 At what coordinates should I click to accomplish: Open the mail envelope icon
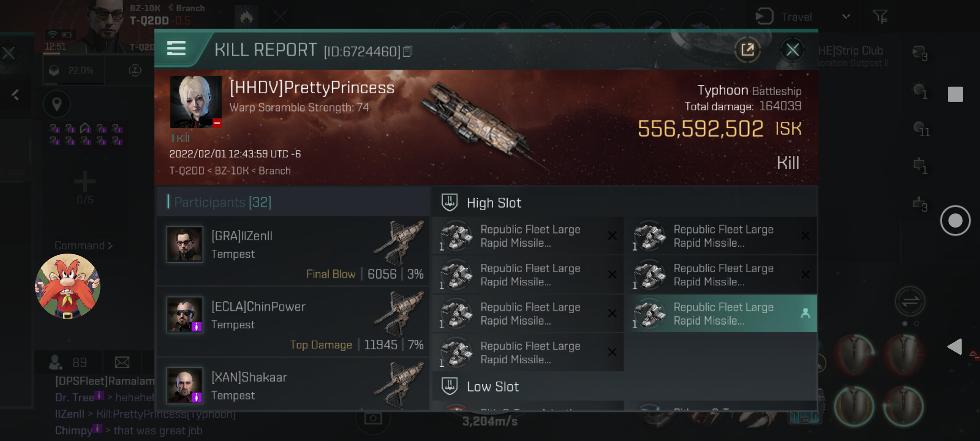(122, 362)
